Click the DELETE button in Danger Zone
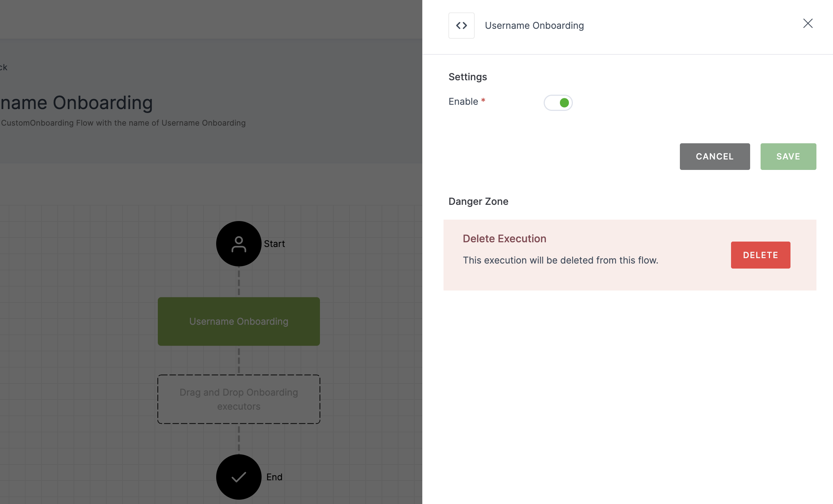 761,255
